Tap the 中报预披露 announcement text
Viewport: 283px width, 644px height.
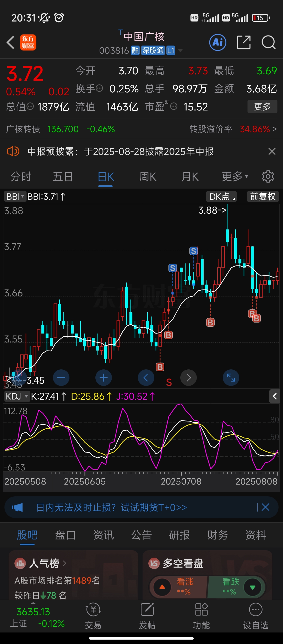click(121, 151)
